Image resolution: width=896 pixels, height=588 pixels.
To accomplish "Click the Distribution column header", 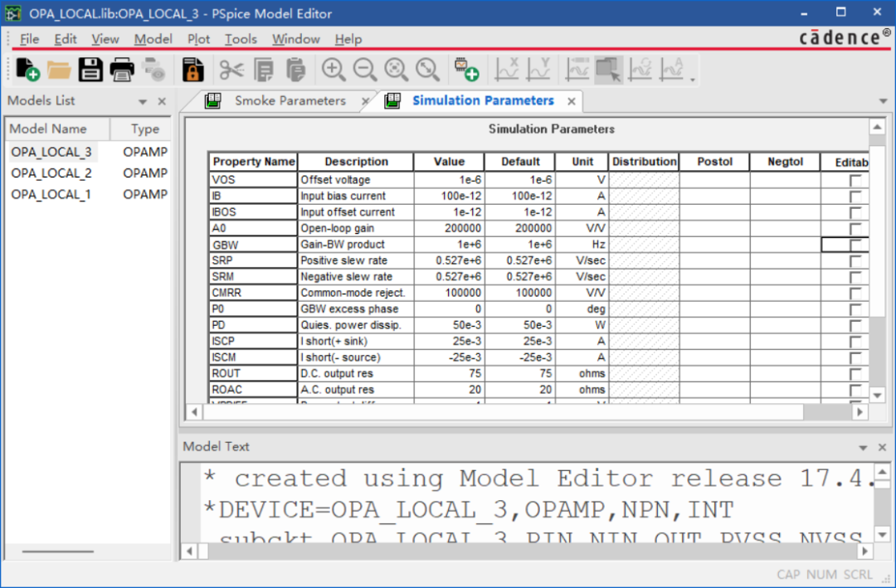I will [644, 162].
